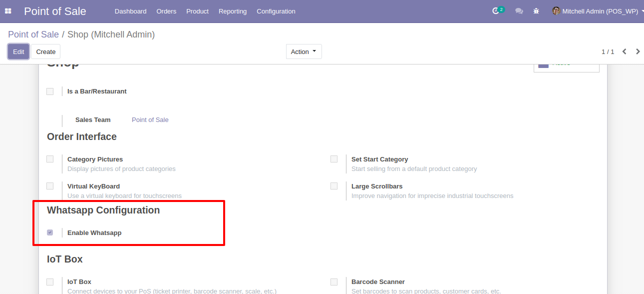Click Improve navigation for imprecise touchscreens text
Screen dimensions: 644x294
click(x=432, y=196)
